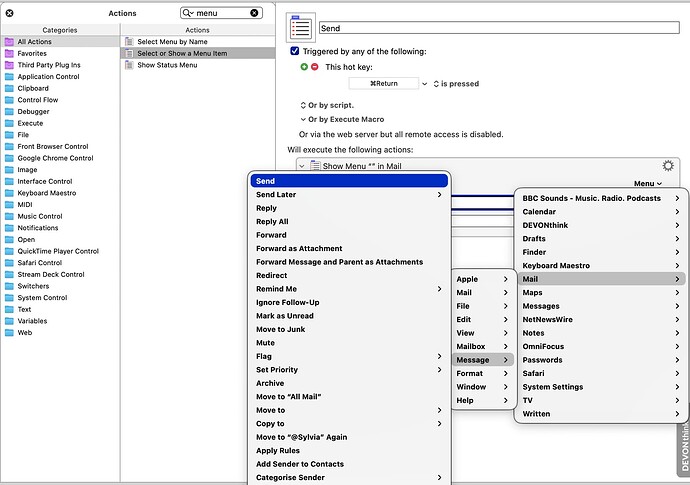Click the Execute folder icon
The height and width of the screenshot is (485, 690).
click(x=9, y=123)
